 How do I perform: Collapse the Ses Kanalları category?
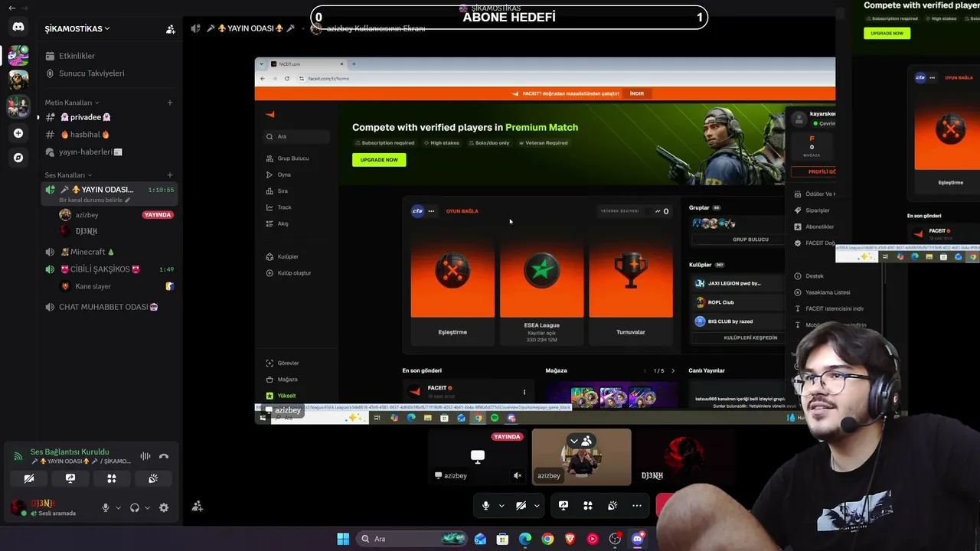point(68,175)
